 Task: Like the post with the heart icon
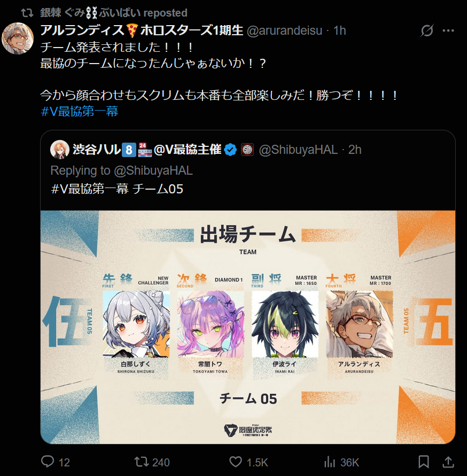236,462
